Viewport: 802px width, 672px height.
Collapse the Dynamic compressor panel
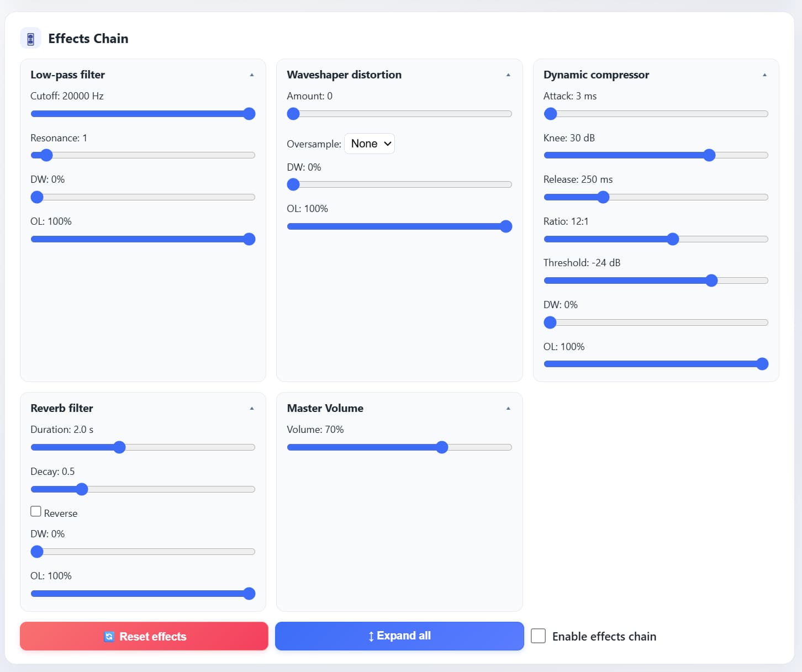point(764,75)
